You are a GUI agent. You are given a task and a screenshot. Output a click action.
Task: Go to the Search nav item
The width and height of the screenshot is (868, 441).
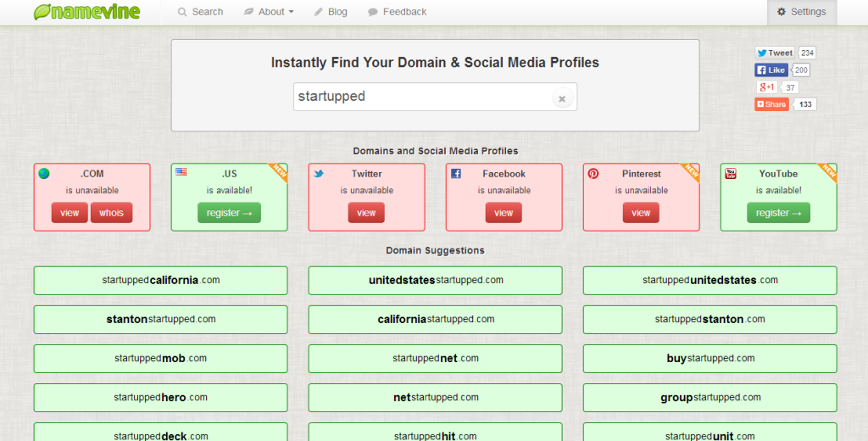pyautogui.click(x=200, y=12)
